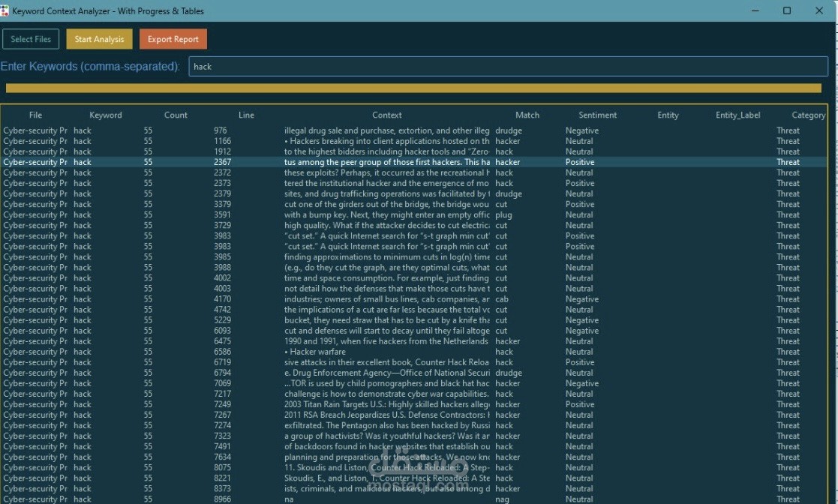The image size is (838, 504).
Task: Click the match cell 'nag'
Action: click(502, 499)
